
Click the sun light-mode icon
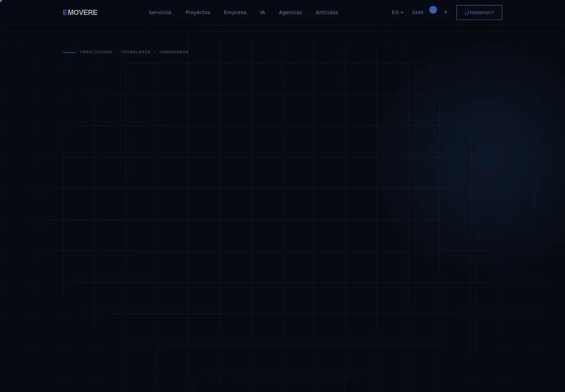(446, 12)
